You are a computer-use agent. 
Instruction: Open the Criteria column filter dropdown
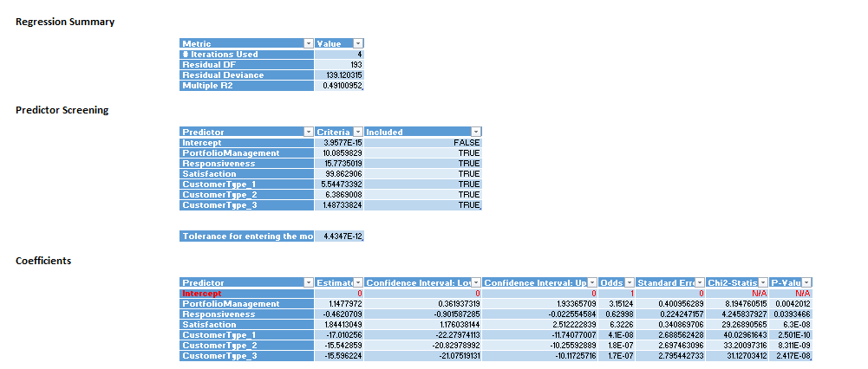click(x=358, y=133)
